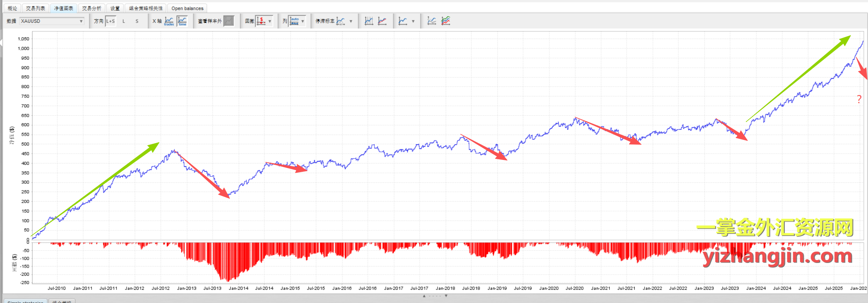
Task: Click the red trend line chart icon
Action: [x=382, y=21]
